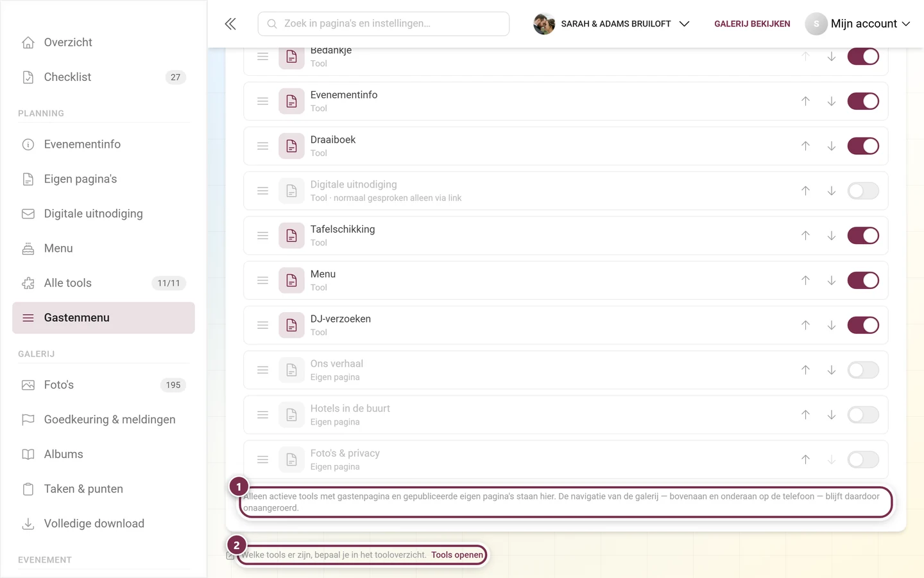Enable the Ons verhaal toggle

863,370
